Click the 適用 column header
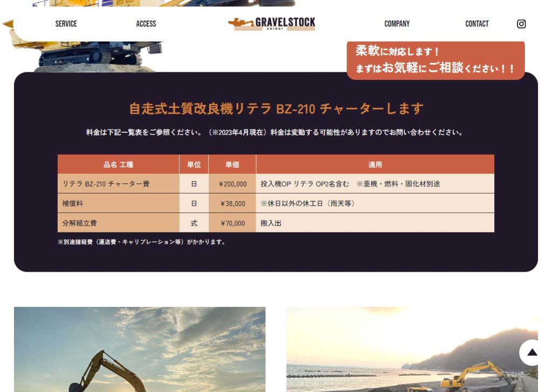The image size is (552, 392). [x=375, y=164]
